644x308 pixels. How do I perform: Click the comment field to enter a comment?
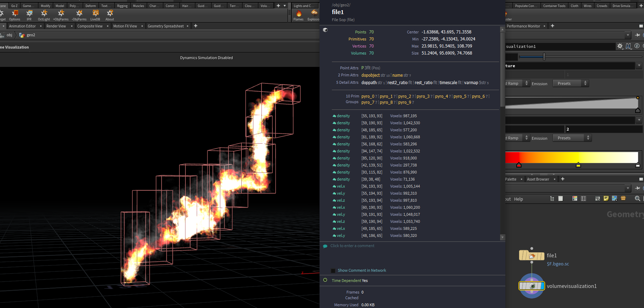point(352,246)
